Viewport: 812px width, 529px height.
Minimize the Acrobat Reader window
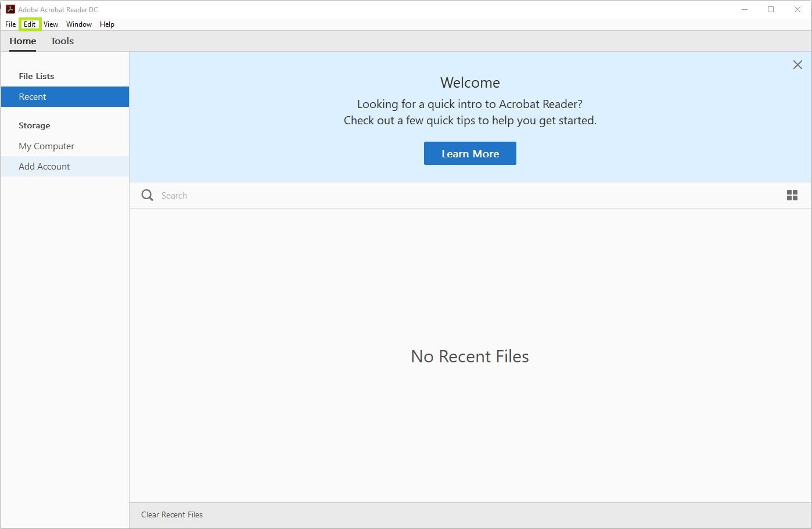point(745,9)
